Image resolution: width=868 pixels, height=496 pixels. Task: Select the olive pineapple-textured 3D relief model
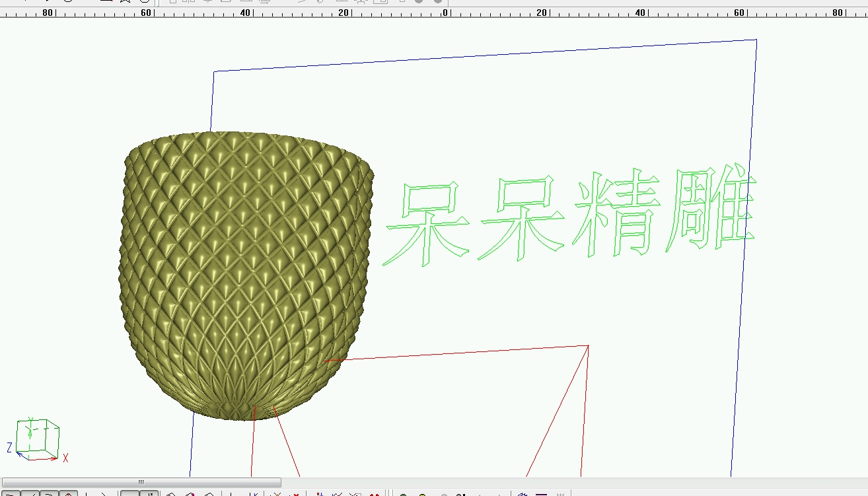click(246, 275)
